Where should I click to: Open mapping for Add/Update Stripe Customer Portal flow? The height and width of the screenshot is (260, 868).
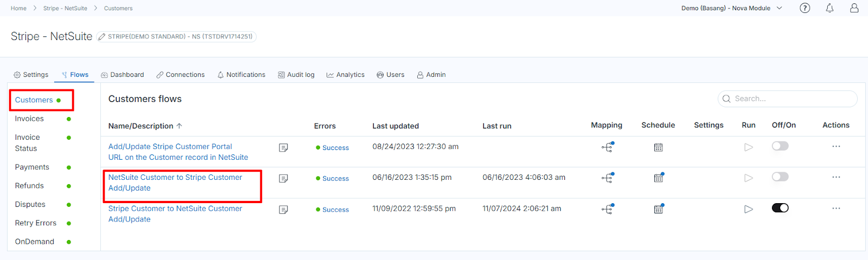click(607, 147)
